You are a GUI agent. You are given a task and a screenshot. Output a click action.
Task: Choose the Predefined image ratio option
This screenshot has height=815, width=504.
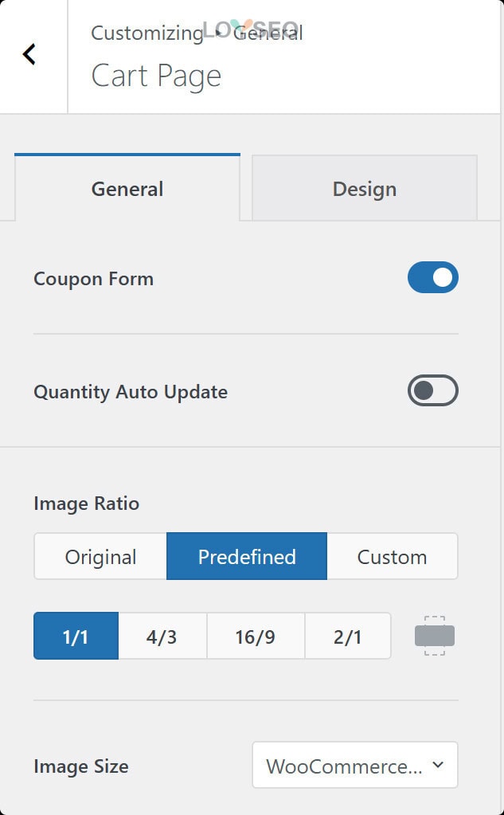pyautogui.click(x=247, y=556)
